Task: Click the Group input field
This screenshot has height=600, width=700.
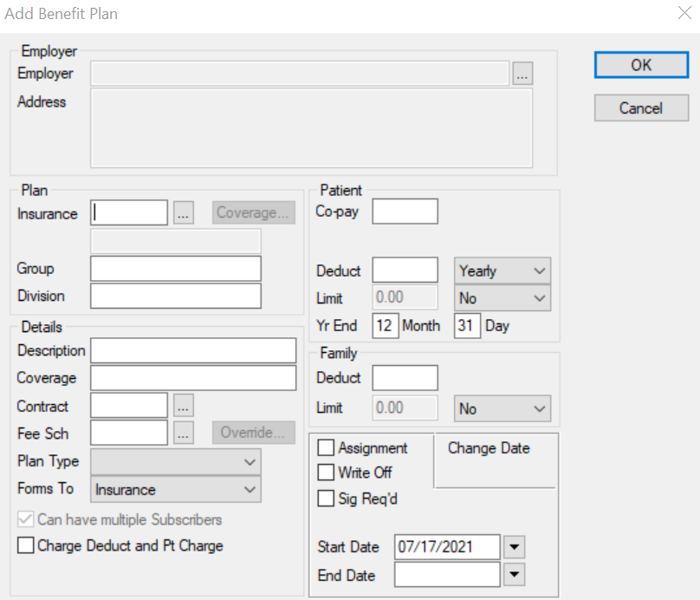Action: (x=175, y=269)
